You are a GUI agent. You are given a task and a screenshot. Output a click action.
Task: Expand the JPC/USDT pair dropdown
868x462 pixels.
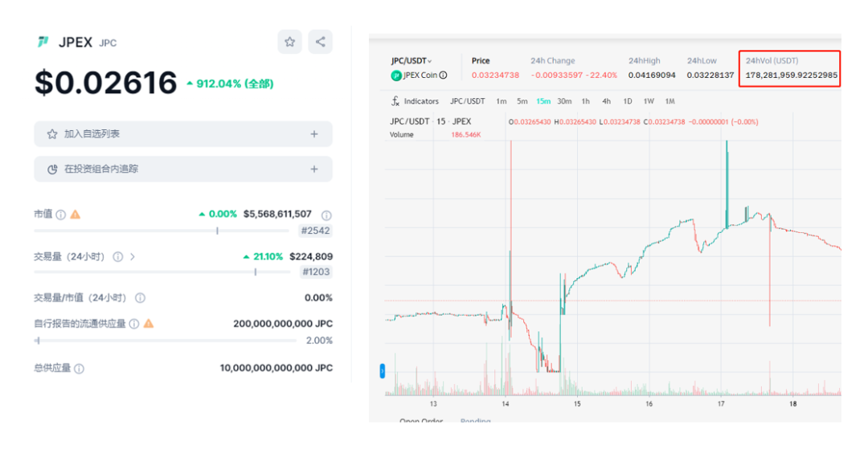430,61
